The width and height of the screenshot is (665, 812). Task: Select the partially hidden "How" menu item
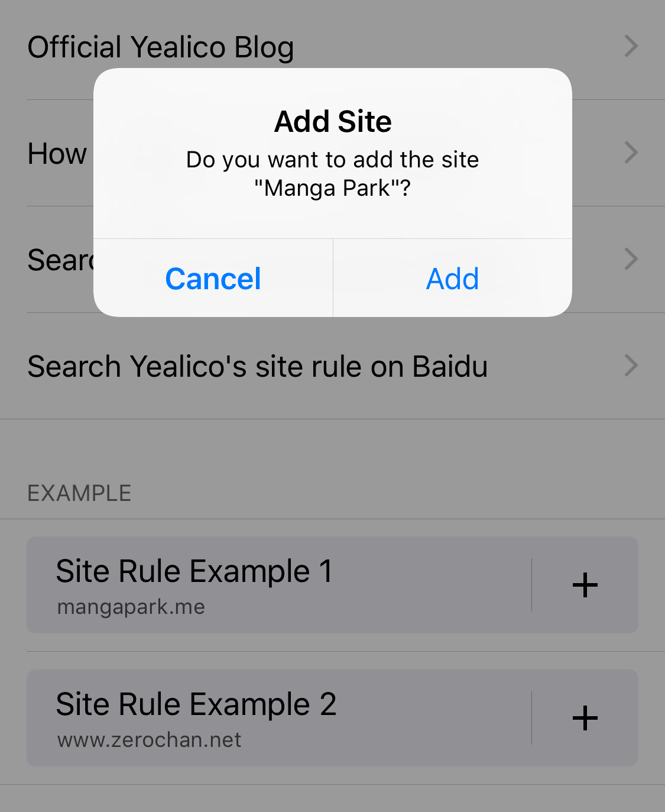pyautogui.click(x=57, y=154)
